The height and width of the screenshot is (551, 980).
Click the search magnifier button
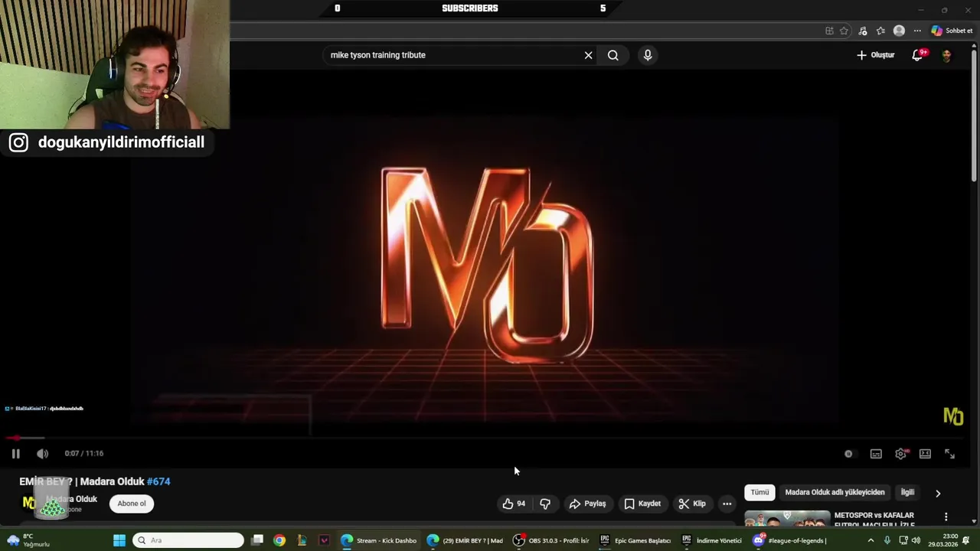coord(613,55)
